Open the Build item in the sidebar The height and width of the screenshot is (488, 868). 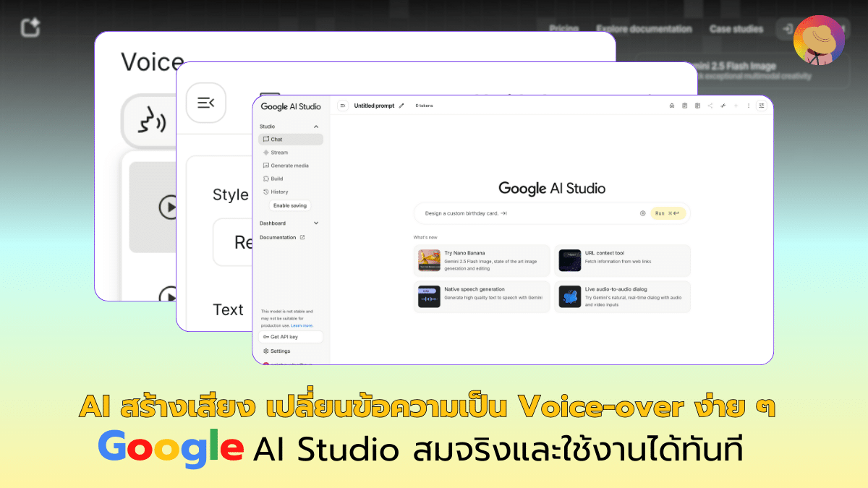[x=276, y=179]
